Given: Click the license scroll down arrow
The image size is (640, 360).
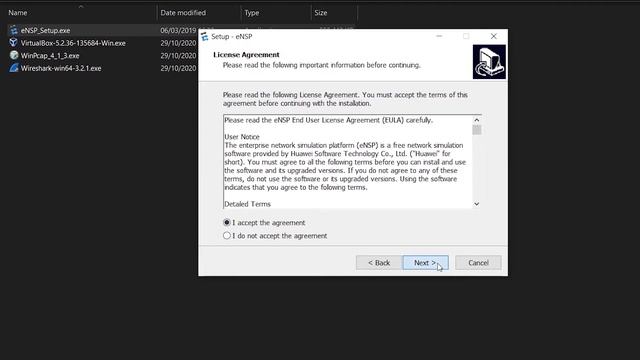Looking at the screenshot, I should tap(476, 204).
